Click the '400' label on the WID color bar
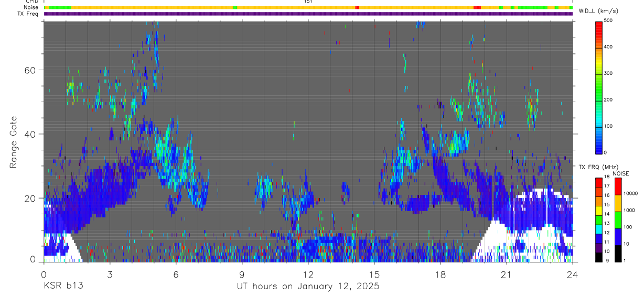The image size is (644, 297). click(x=608, y=47)
